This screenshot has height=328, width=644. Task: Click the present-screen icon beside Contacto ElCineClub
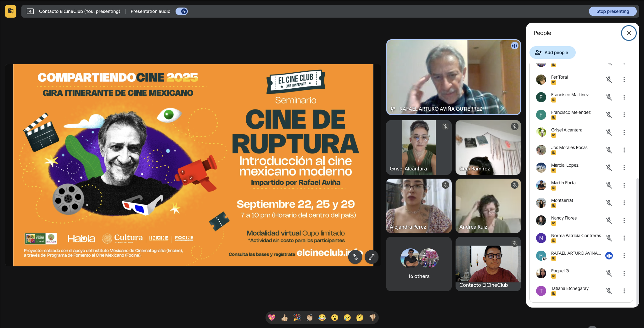coord(30,11)
